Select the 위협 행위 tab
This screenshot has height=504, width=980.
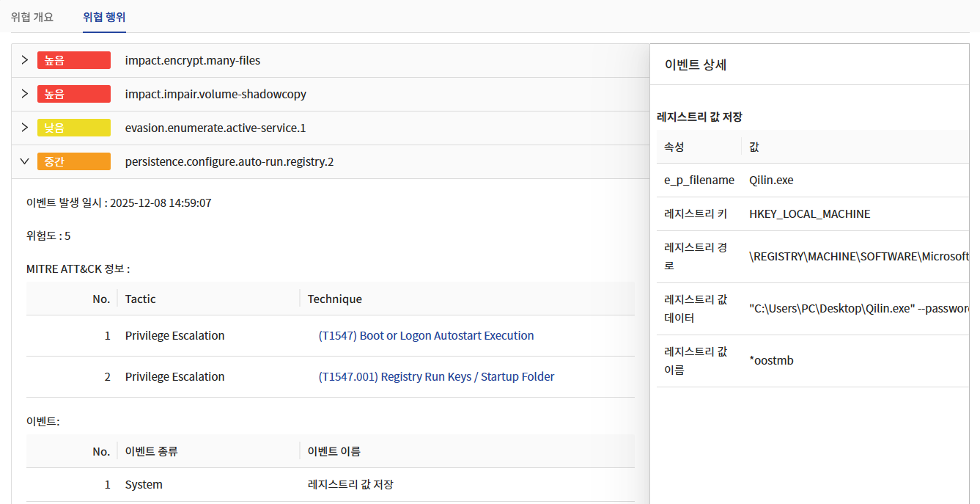click(x=104, y=17)
